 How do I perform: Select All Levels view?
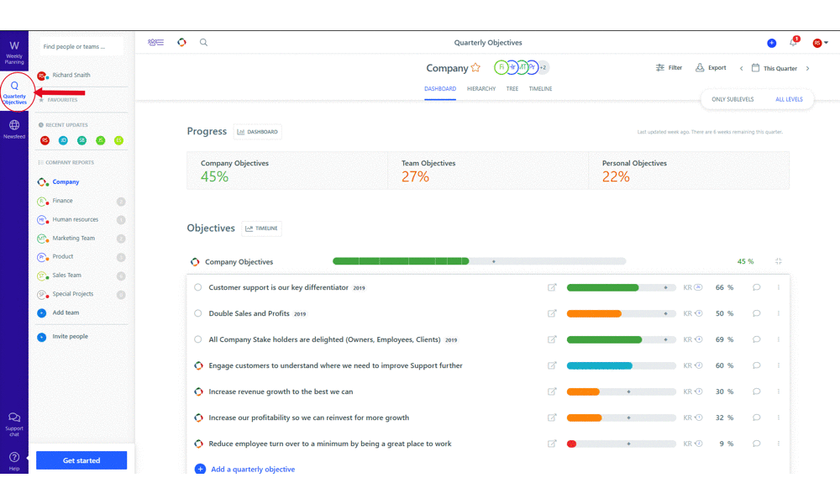click(789, 100)
